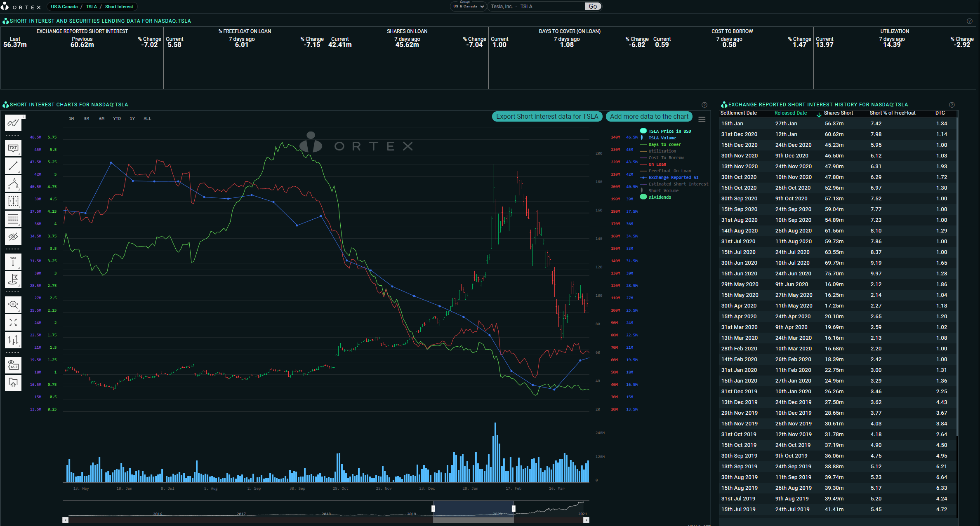Select the zoom magnifier chart tool
Screen dimensions: 980x526
click(13, 305)
